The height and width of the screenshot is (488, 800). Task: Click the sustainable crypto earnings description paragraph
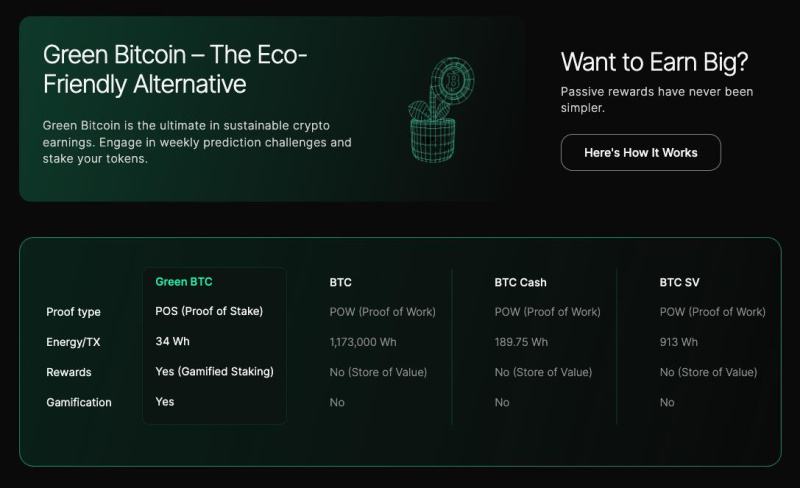click(x=197, y=142)
